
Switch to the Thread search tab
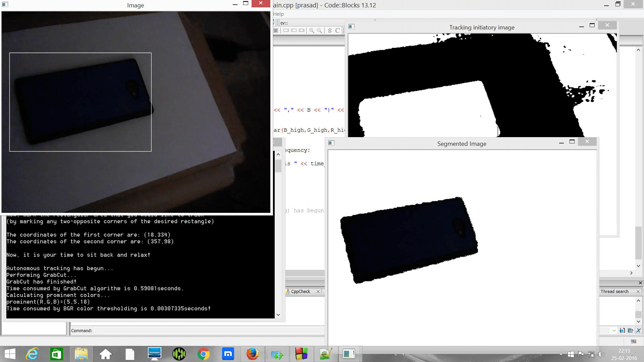coord(614,292)
